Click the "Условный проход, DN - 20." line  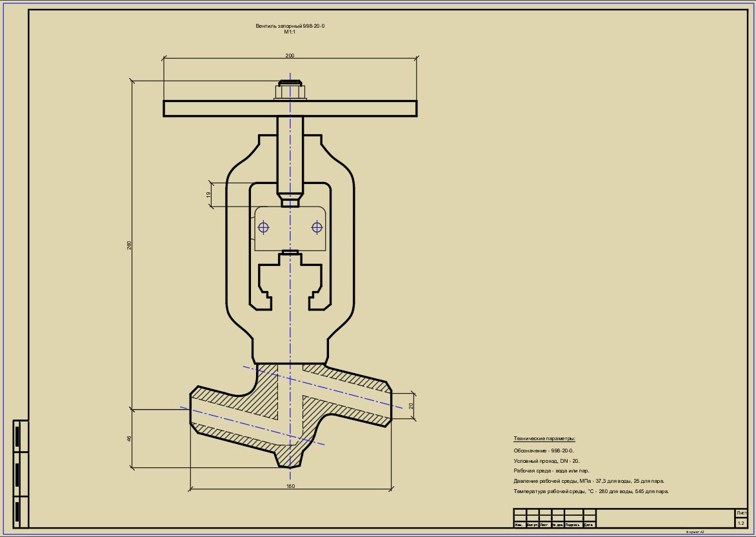pyautogui.click(x=546, y=461)
